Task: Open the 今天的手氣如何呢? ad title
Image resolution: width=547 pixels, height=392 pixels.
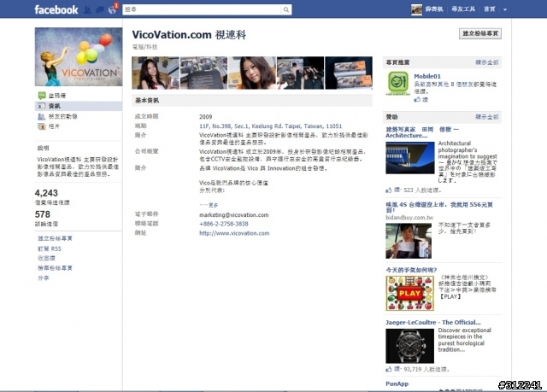Action: 411,270
